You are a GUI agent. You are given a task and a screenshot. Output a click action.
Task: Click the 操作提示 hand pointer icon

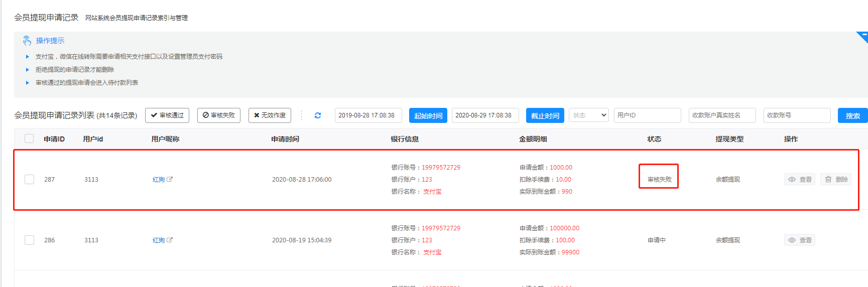click(x=27, y=41)
